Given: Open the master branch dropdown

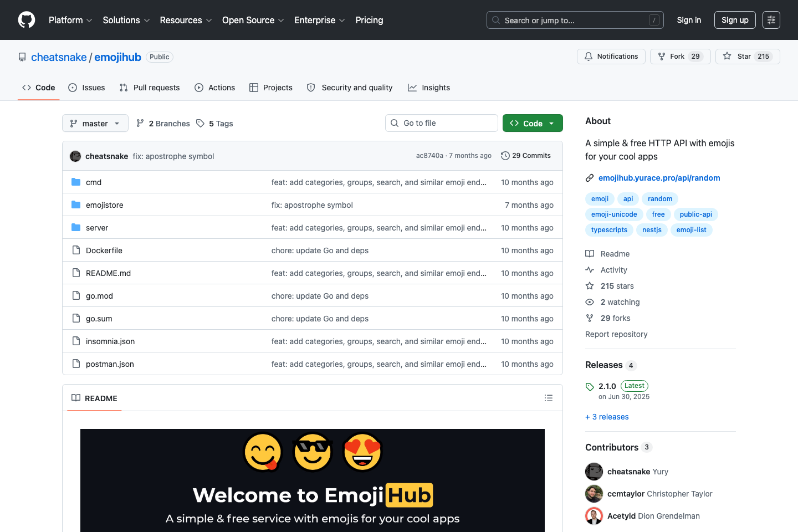Looking at the screenshot, I should [95, 123].
